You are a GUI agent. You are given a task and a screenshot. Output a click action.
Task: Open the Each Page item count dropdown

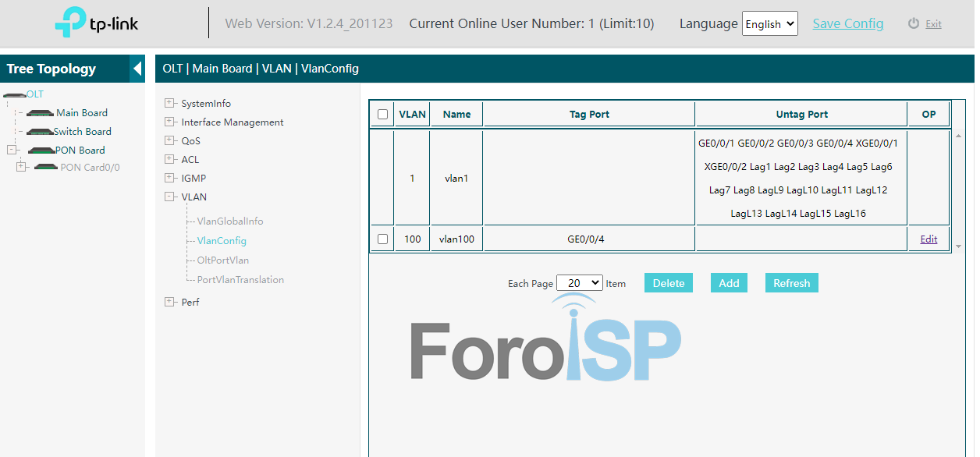(x=579, y=283)
